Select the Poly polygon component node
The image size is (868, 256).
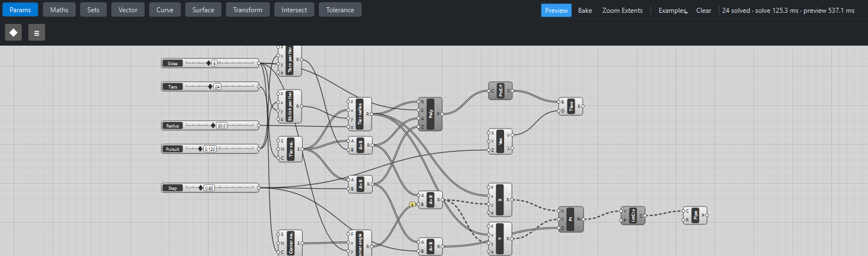coord(430,114)
